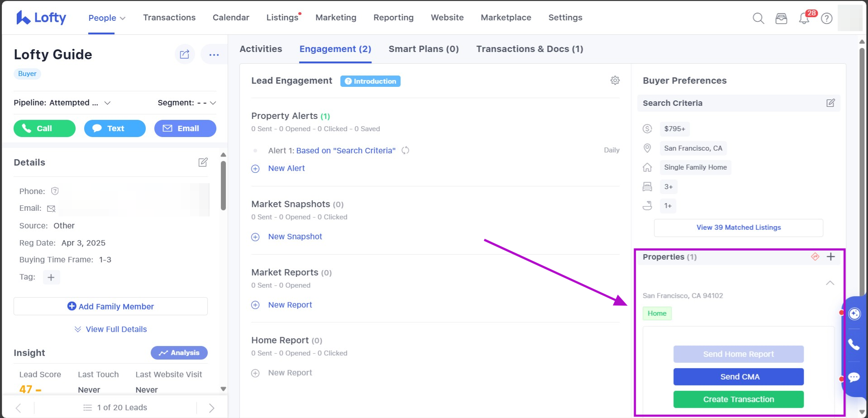Click the share lead icon
This screenshot has width=868, height=418.
point(185,54)
